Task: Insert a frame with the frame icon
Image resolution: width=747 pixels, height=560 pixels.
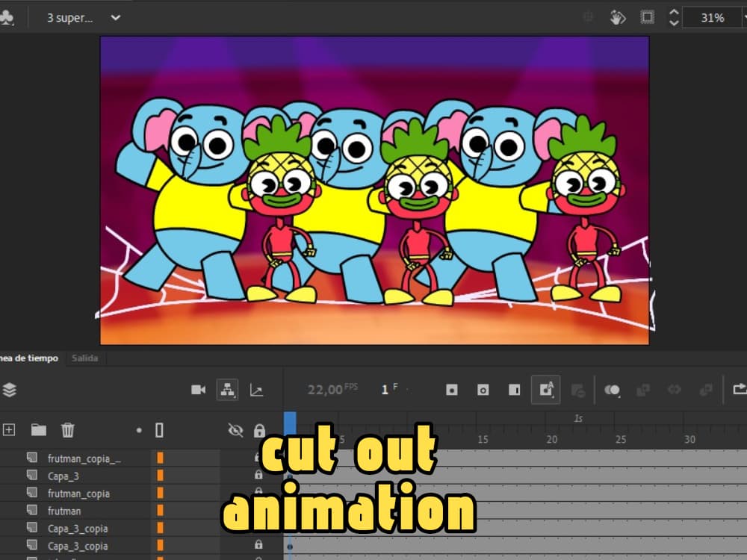Action: pyautogui.click(x=514, y=390)
